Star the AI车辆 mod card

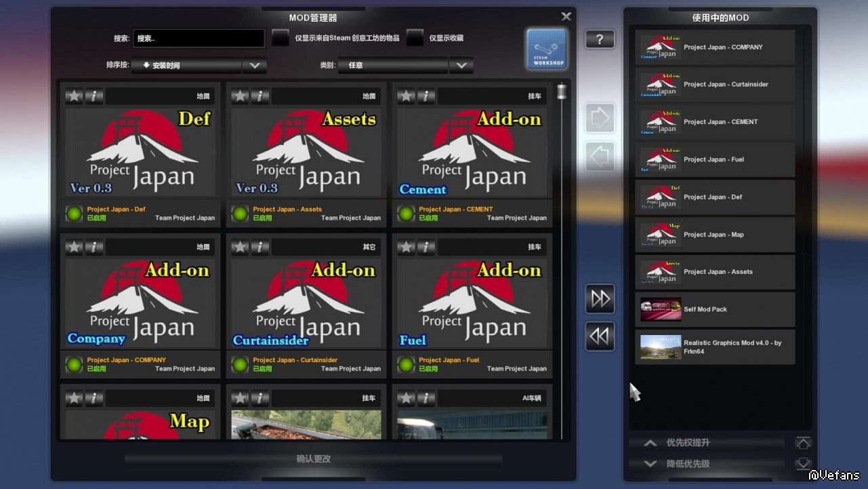(406, 398)
